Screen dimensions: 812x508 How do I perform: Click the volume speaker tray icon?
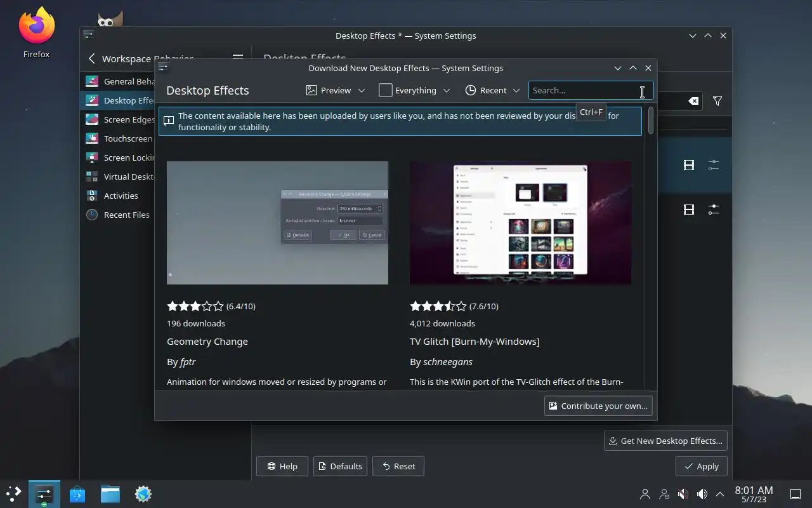pos(702,494)
